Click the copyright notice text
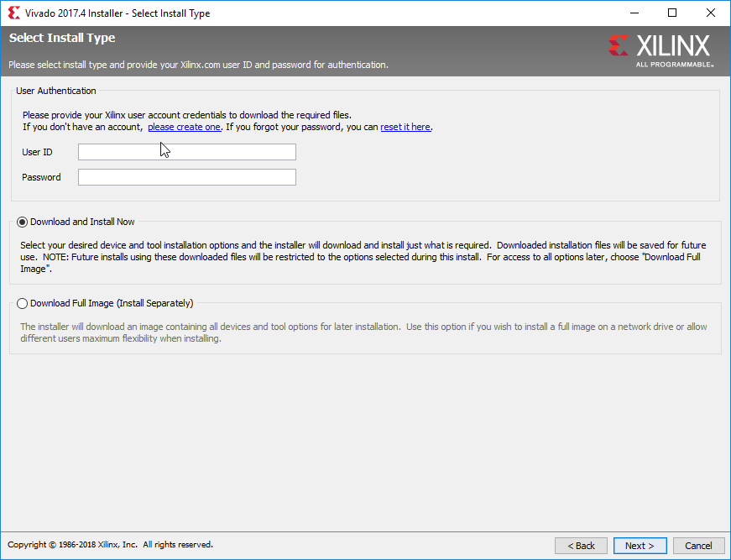Screen dimensions: 731x560 [x=111, y=545]
